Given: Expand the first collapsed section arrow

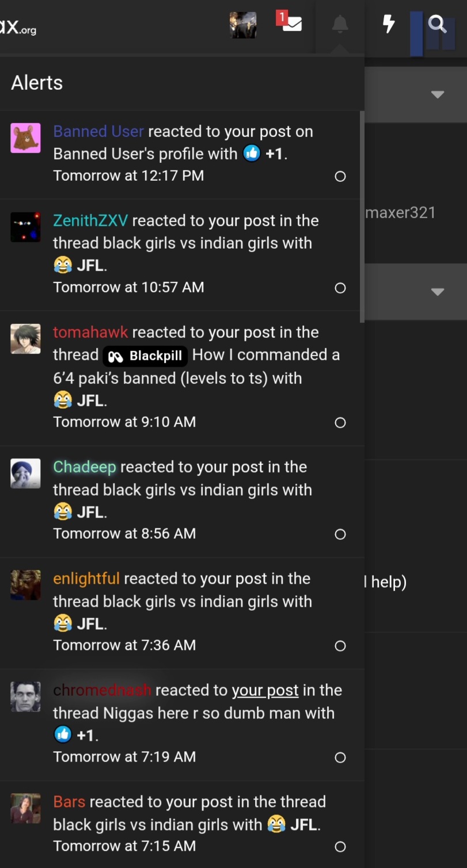Looking at the screenshot, I should point(438,94).
